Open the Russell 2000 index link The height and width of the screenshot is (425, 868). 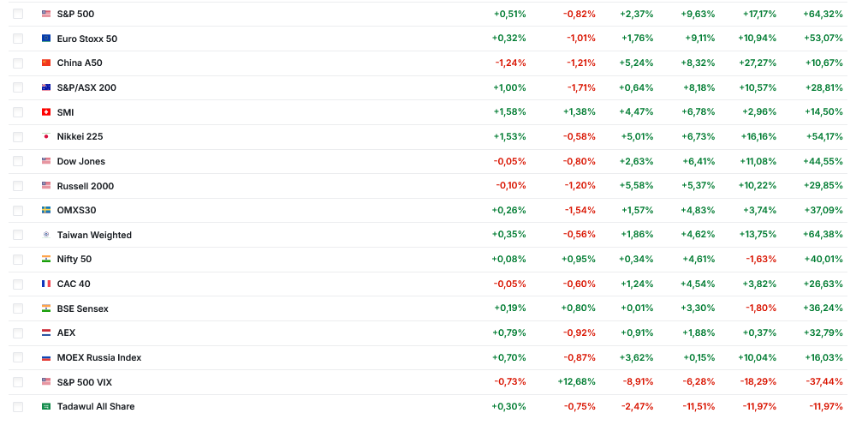(x=85, y=186)
